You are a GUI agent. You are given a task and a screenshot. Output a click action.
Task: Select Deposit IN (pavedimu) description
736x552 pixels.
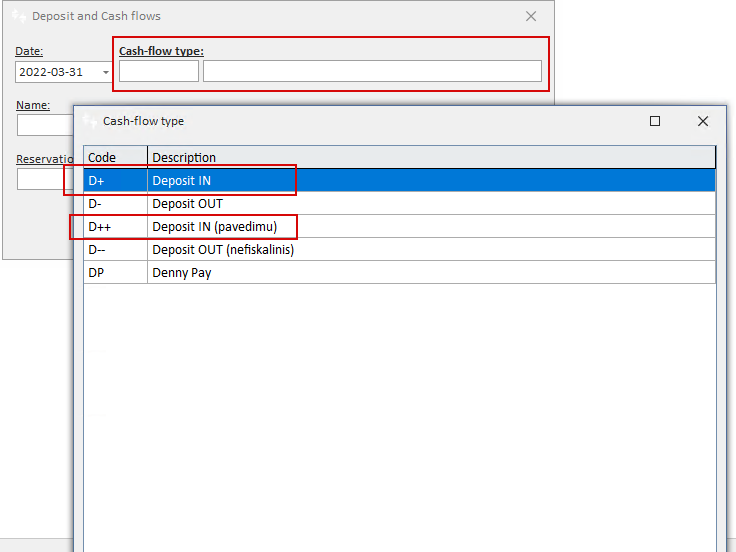click(x=431, y=226)
